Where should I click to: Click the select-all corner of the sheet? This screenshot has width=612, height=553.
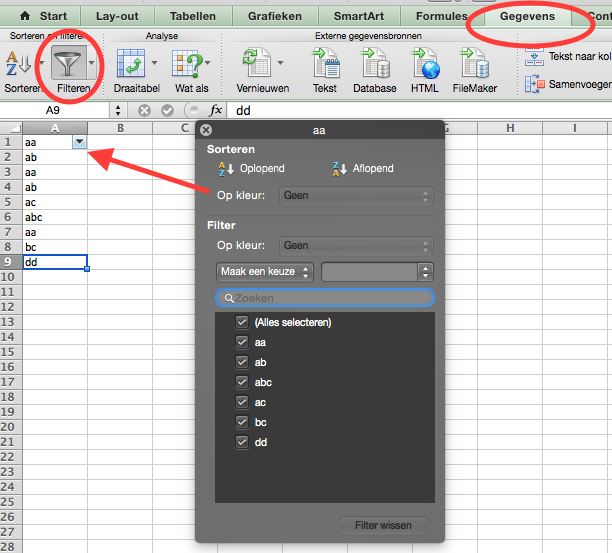11,128
